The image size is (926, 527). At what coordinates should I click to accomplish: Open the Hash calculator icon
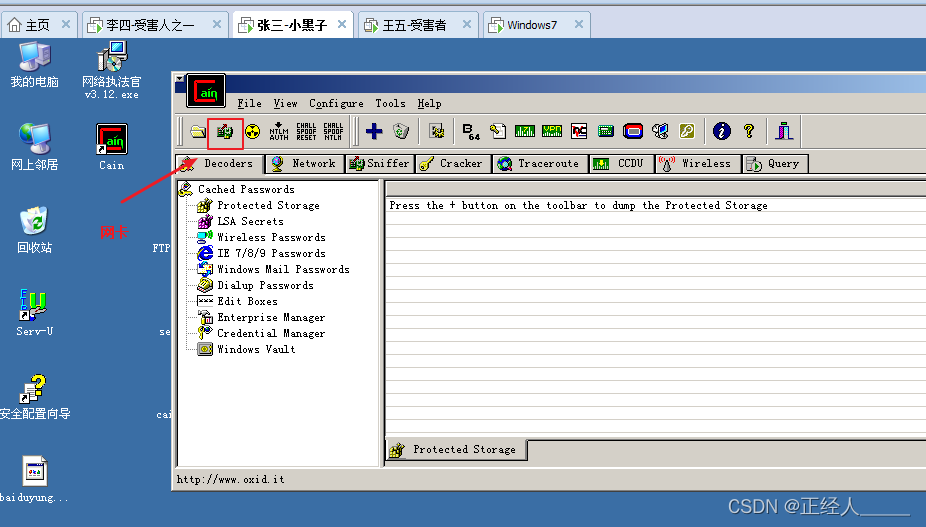pos(606,131)
